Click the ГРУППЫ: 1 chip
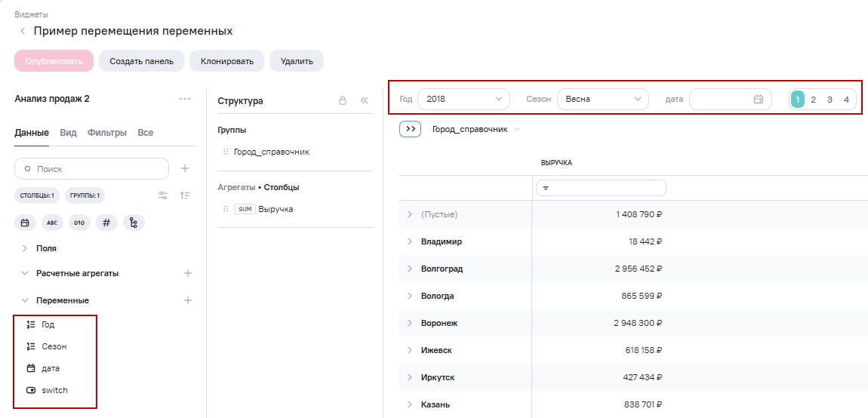The image size is (868, 418). point(85,195)
